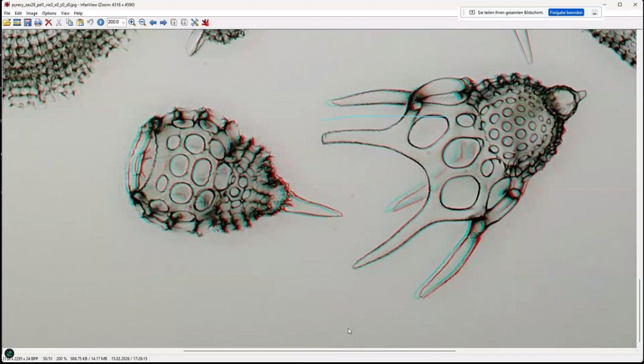Click the red IrfanView about icon
The width and height of the screenshot is (644, 364).
click(205, 23)
